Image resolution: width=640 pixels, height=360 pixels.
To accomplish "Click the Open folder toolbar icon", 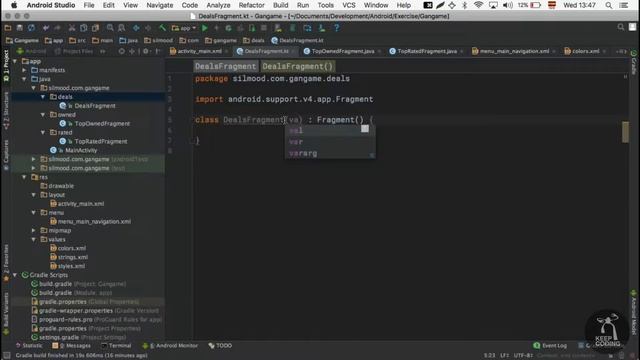I will [x=8, y=28].
